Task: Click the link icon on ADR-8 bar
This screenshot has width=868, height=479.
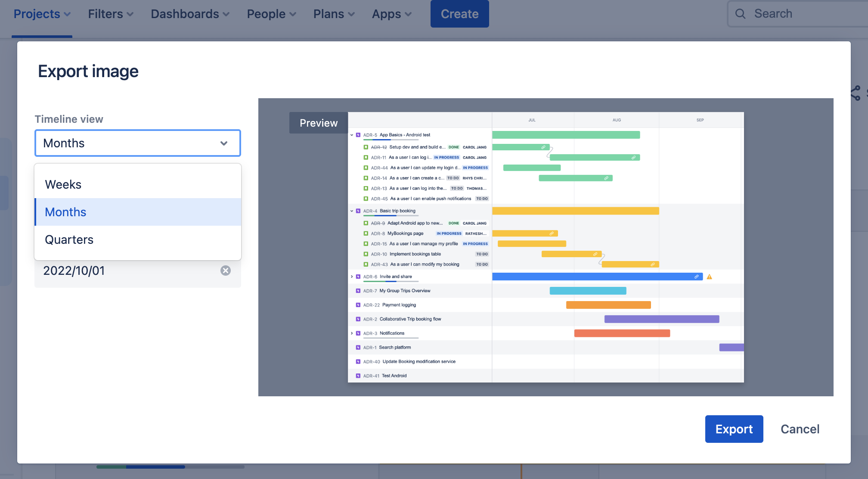Action: coord(550,233)
